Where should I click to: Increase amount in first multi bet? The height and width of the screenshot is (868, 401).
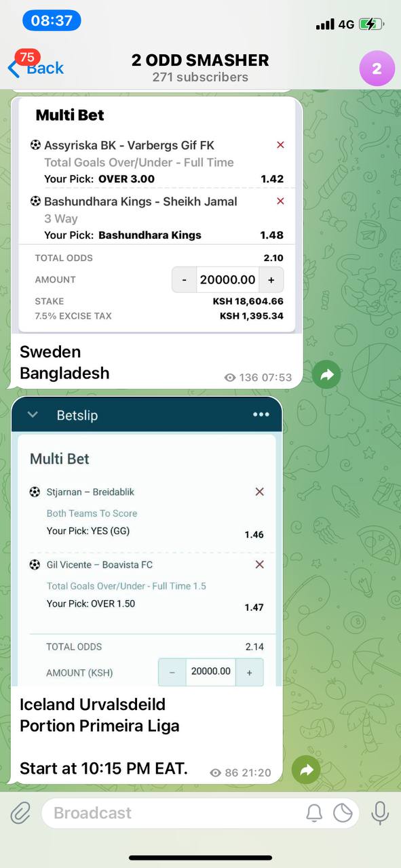pos(271,279)
